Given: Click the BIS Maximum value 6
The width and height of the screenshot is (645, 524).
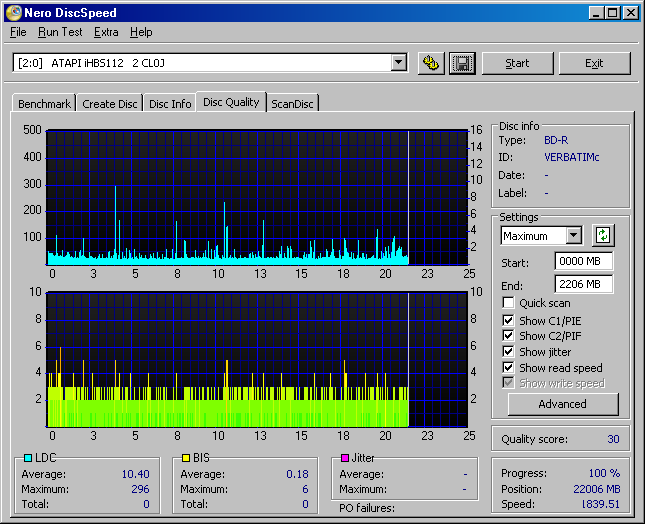Looking at the screenshot, I should pos(305,489).
